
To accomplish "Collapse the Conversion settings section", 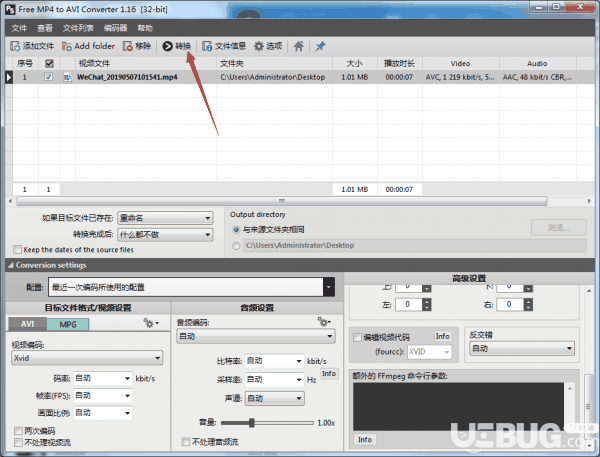I will [11, 265].
